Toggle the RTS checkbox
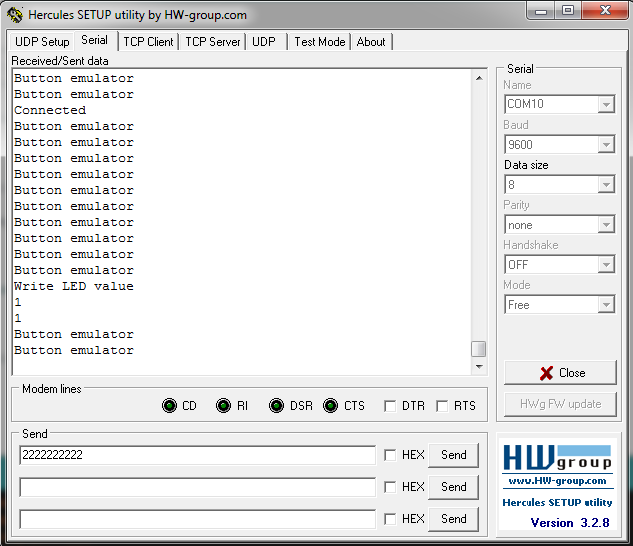Image resolution: width=633 pixels, height=546 pixels. coord(442,406)
